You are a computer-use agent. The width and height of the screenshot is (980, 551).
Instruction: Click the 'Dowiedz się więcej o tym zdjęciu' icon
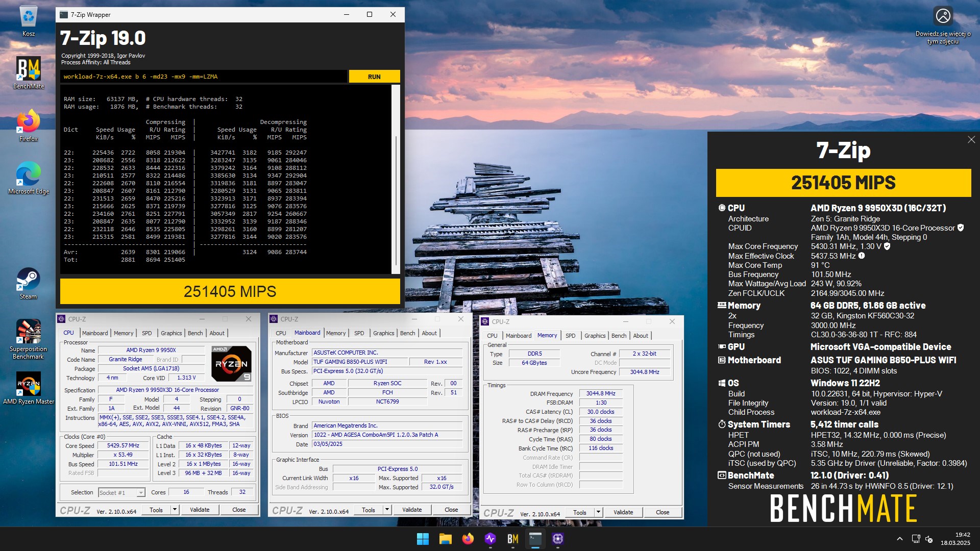[943, 26]
